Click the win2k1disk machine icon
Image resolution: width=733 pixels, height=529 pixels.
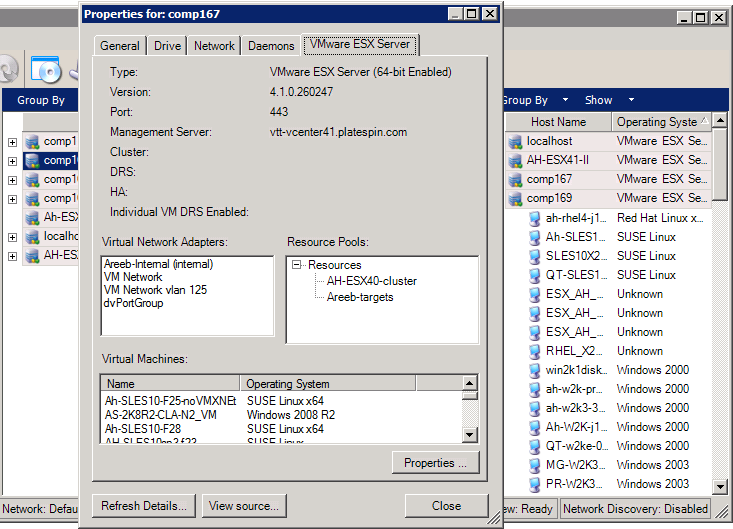[535, 370]
